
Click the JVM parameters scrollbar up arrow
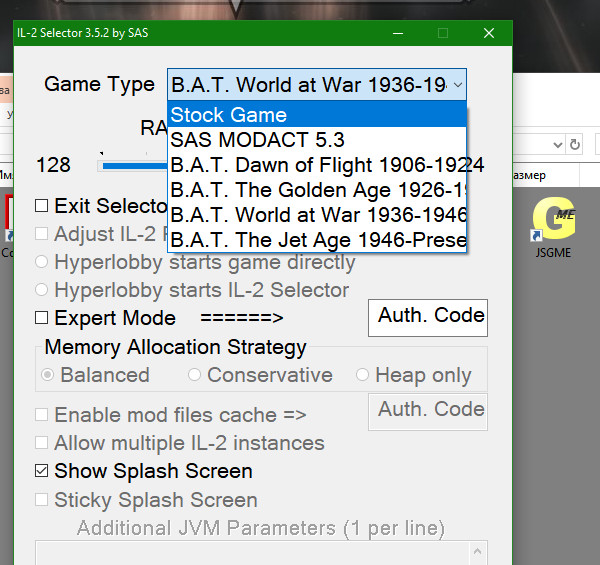click(477, 551)
